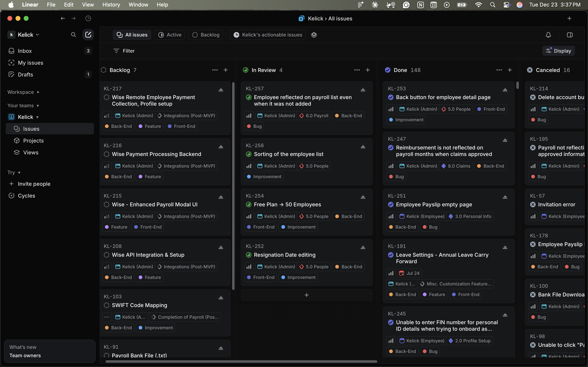Click the horizontal scrollbar at board bottom
Viewport: 588px width, 367px height.
[241, 361]
